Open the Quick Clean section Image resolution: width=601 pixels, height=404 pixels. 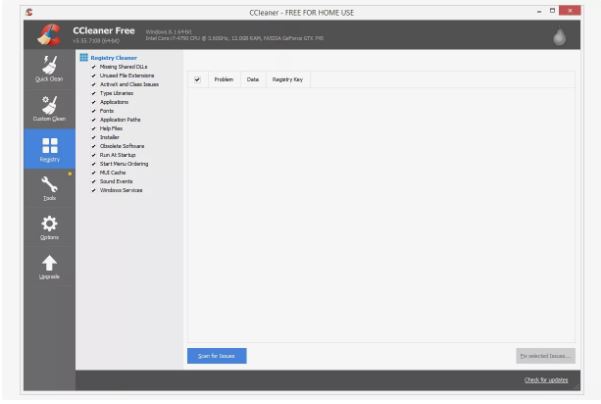tap(49, 69)
